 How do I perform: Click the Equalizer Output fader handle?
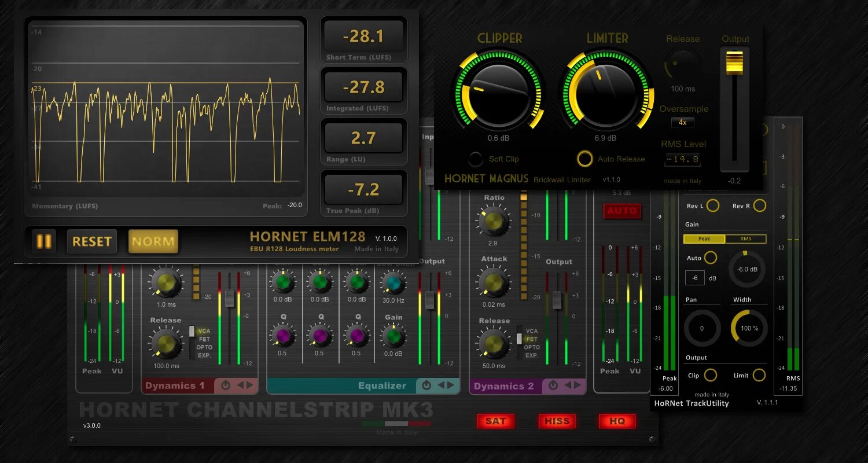[x=429, y=300]
